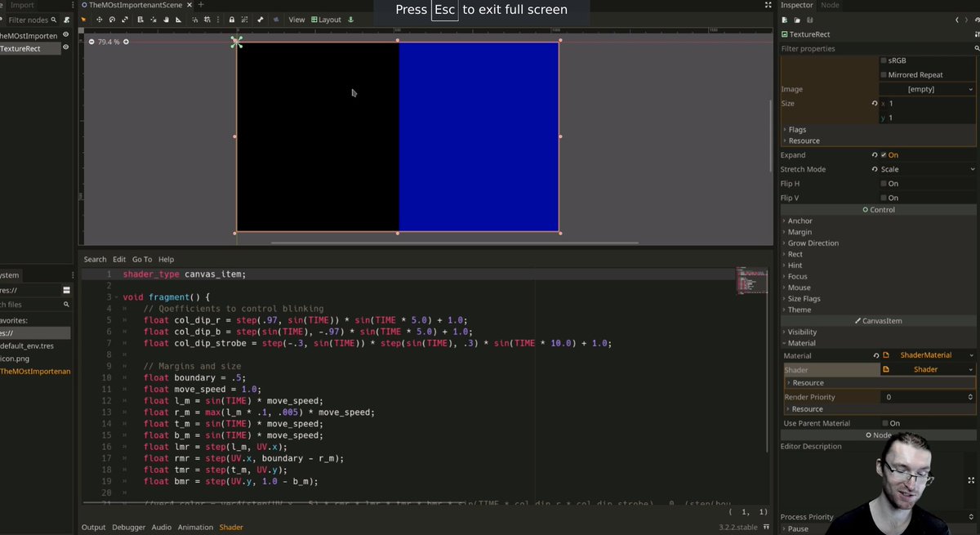Revert Size property with reset arrow
Screen dimensions: 980x535
pos(875,104)
